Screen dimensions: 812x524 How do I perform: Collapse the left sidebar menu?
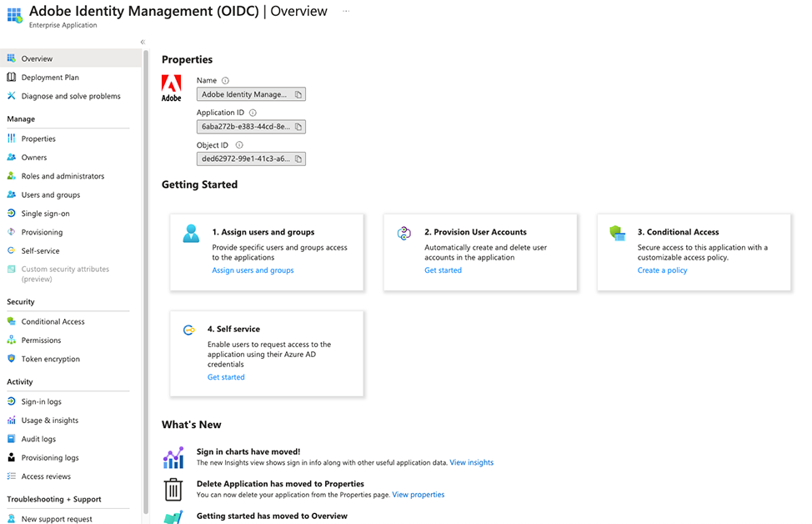[x=143, y=42]
